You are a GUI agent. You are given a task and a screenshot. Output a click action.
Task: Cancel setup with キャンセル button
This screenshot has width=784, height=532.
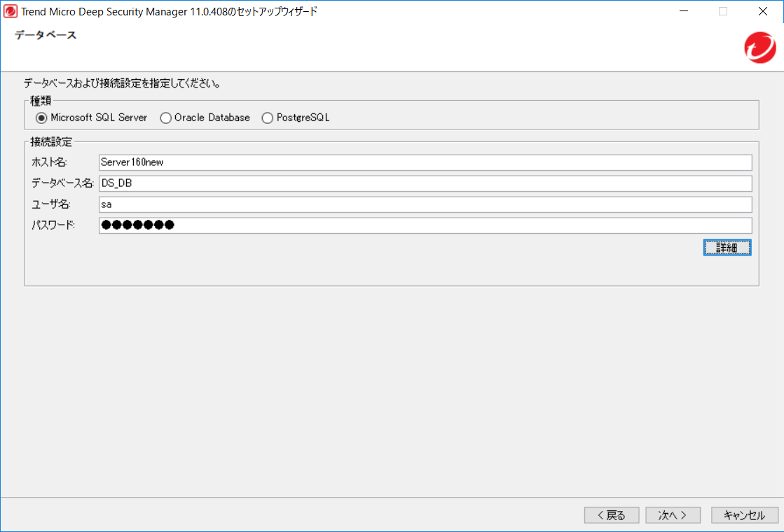coord(745,515)
